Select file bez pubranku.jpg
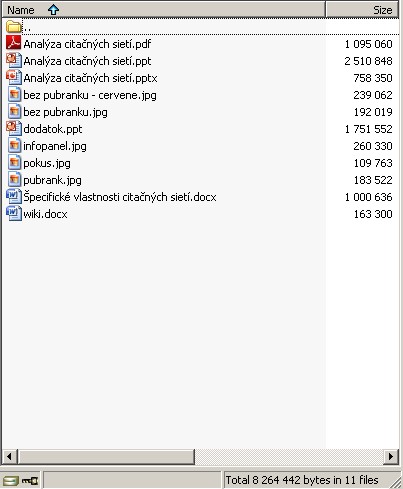This screenshot has height=489, width=403. click(x=65, y=112)
